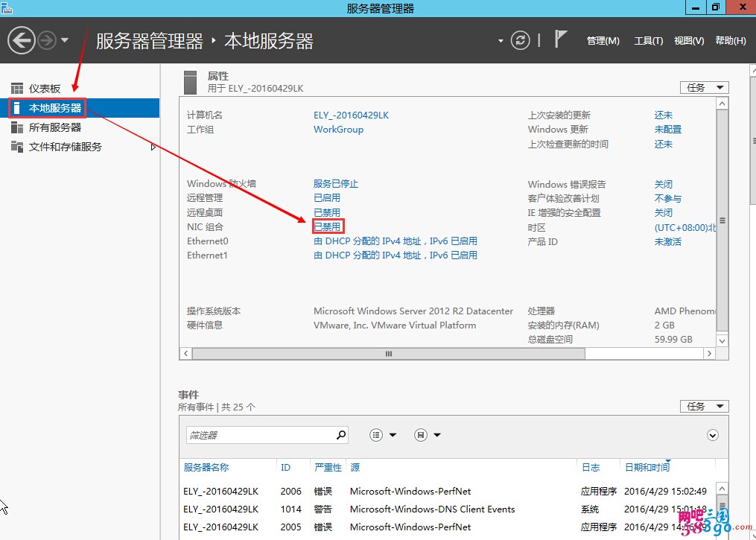Click computer name link ELY_-20160429LK
Screen dimensions: 756x540
(x=351, y=115)
